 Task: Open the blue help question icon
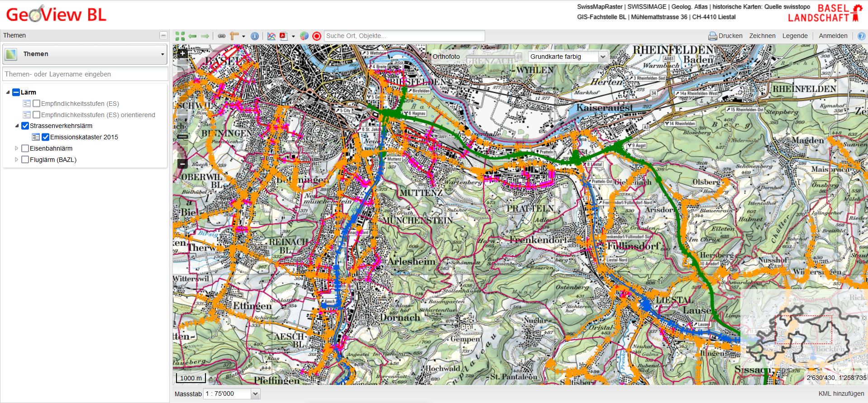861,36
